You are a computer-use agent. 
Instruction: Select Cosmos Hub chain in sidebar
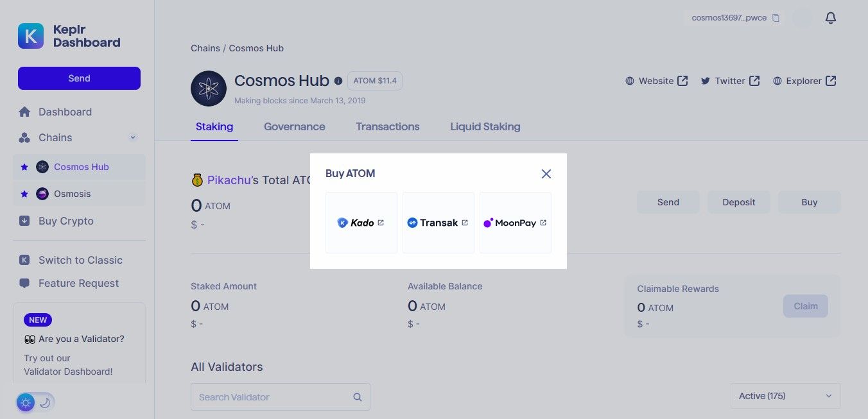79,167
